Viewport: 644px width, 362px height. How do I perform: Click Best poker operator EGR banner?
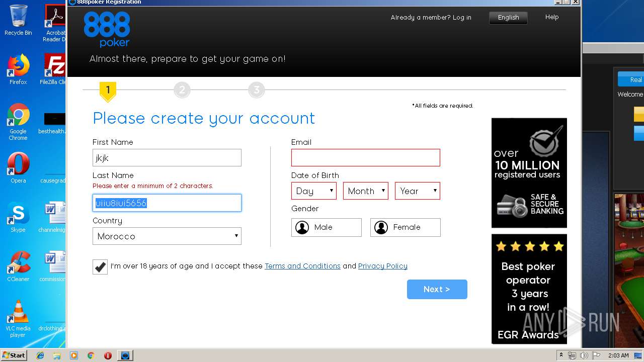click(529, 289)
